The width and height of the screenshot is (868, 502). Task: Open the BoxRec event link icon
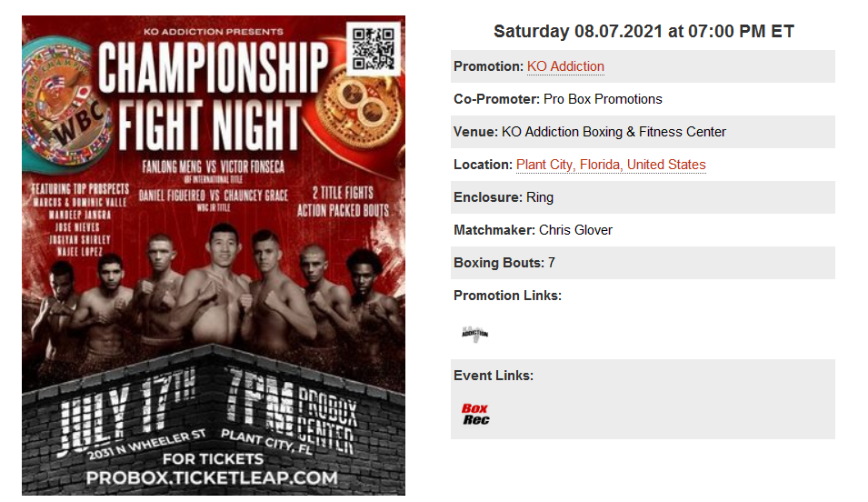[475, 414]
